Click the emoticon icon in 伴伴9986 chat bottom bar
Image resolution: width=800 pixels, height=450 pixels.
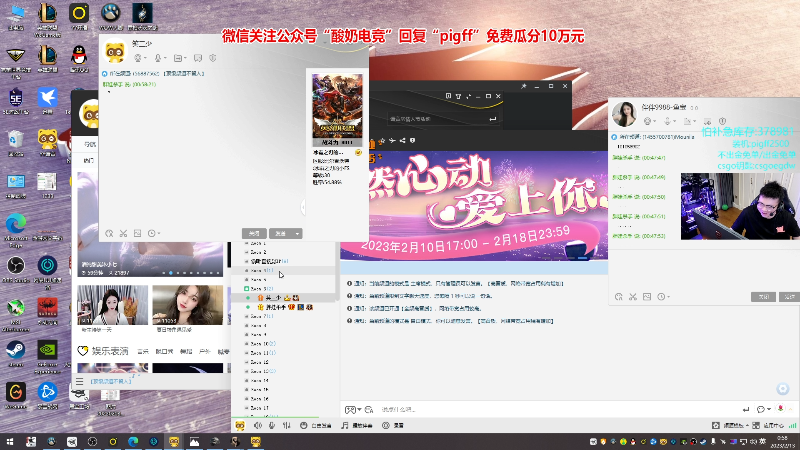tap(618, 296)
